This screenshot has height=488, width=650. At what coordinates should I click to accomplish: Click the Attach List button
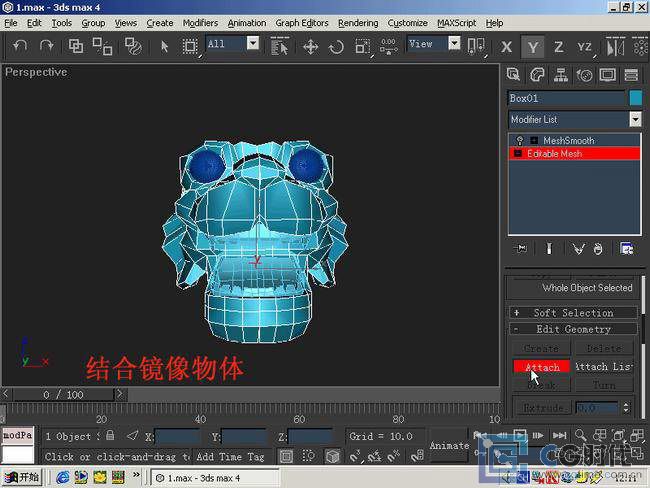[604, 367]
